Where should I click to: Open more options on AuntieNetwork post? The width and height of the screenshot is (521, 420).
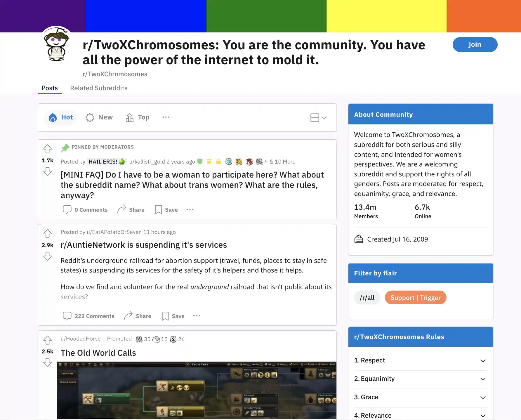(197, 316)
